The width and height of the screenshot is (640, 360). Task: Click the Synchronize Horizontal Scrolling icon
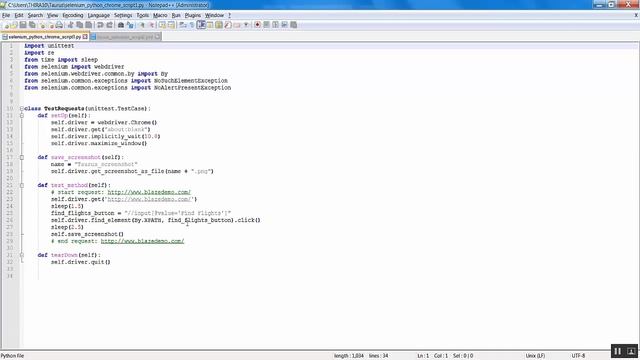point(171,25)
